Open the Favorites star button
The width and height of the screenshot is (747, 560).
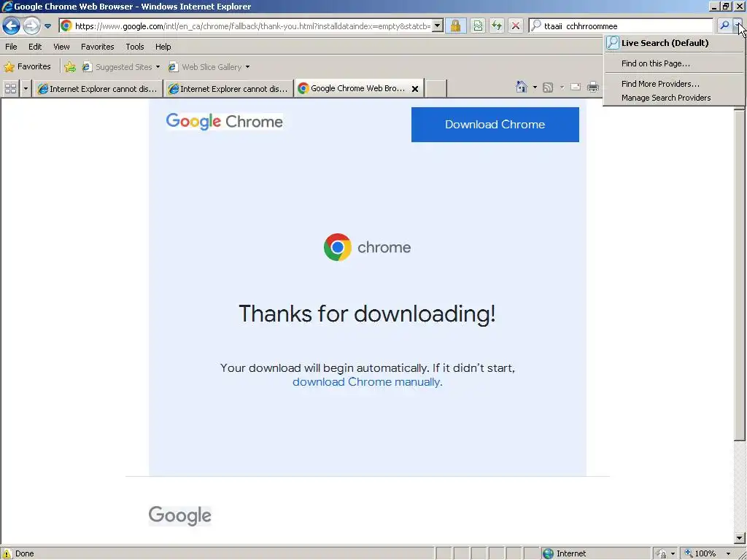click(x=27, y=66)
